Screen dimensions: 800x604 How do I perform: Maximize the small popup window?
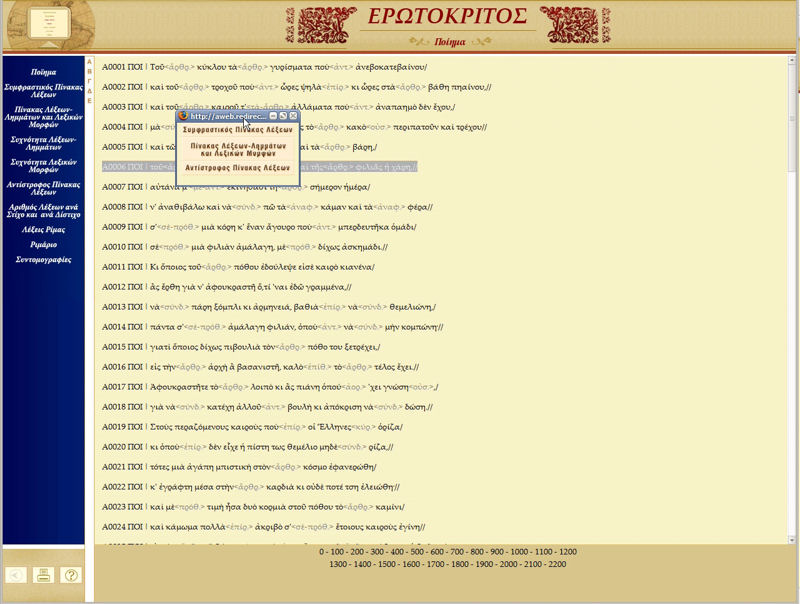283,117
